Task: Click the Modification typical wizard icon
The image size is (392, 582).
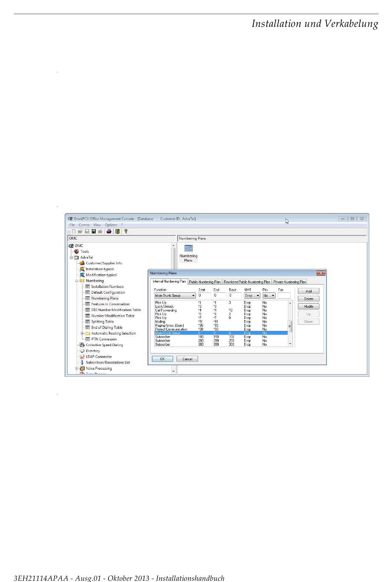Action: (x=82, y=275)
